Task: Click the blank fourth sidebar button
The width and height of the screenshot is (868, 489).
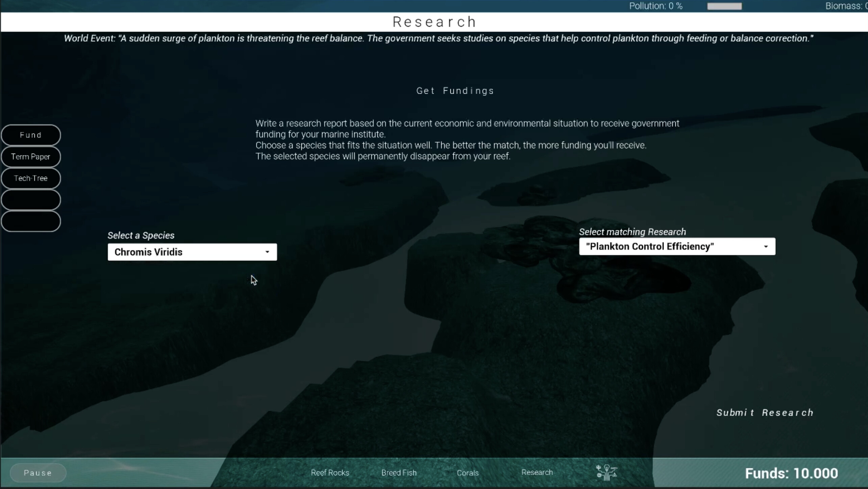Action: pos(31,200)
